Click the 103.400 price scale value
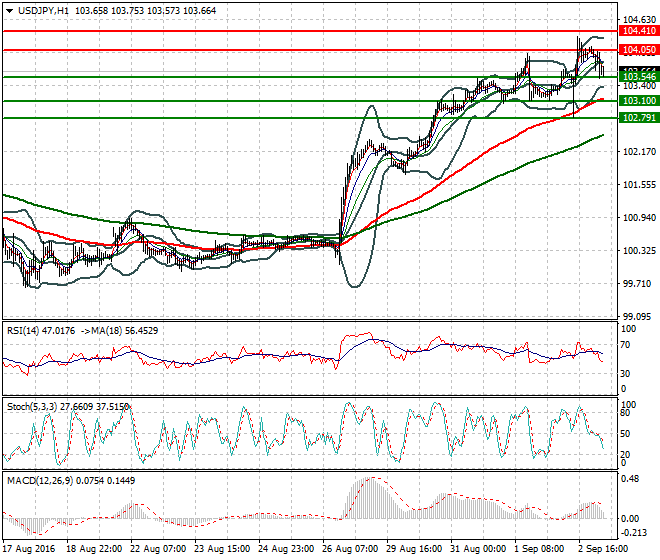The width and height of the screenshot is (660, 560). coord(639,86)
